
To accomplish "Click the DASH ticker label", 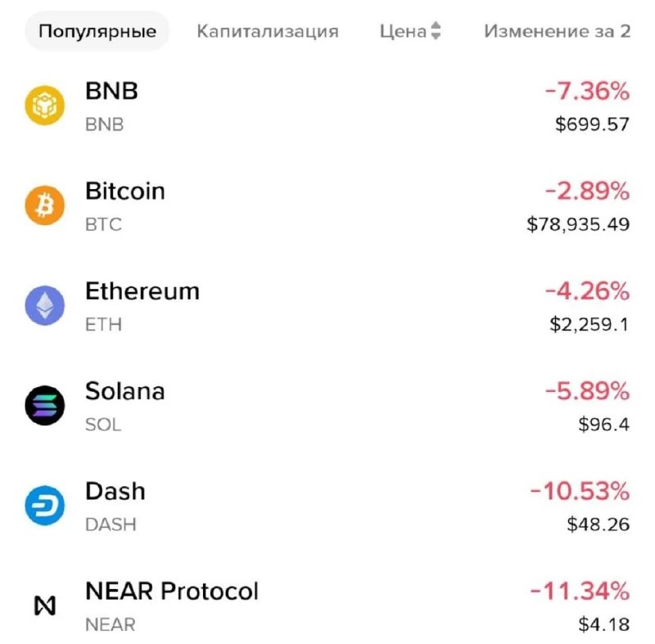I will (111, 525).
